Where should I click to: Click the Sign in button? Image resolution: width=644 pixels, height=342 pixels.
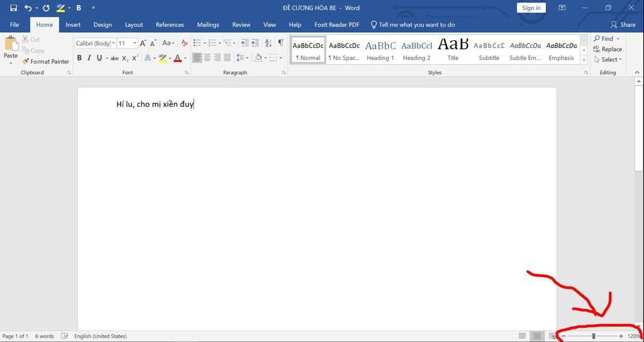click(x=531, y=8)
